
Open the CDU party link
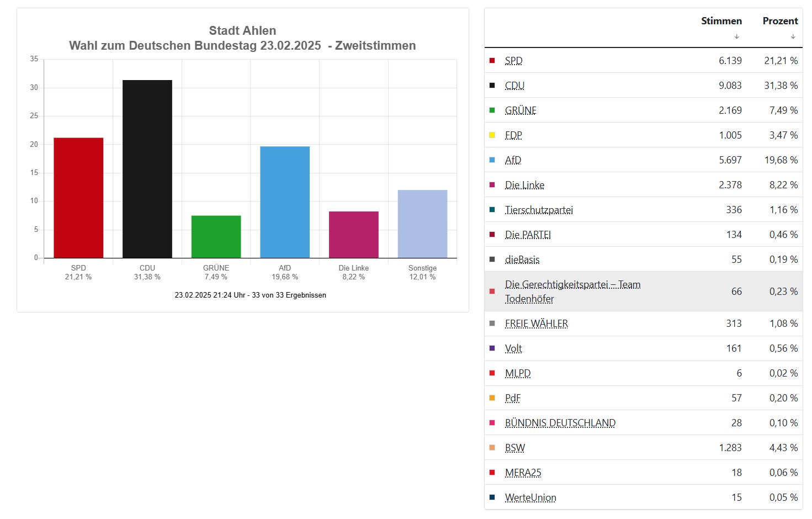(x=514, y=86)
